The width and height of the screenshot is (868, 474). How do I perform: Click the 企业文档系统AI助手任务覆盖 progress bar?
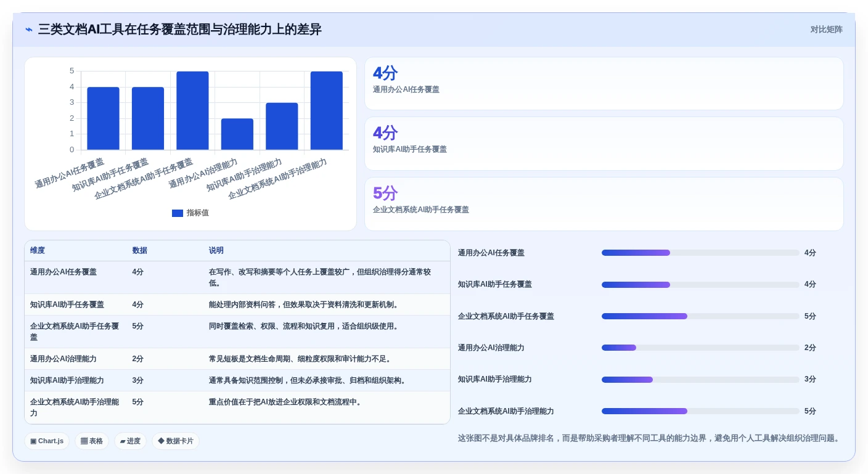point(700,316)
